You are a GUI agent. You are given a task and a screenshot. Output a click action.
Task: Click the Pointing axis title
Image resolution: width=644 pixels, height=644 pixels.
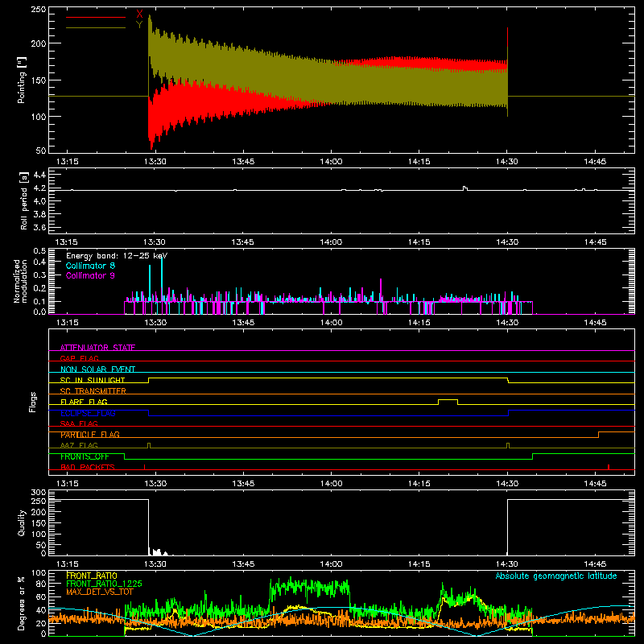point(22,80)
